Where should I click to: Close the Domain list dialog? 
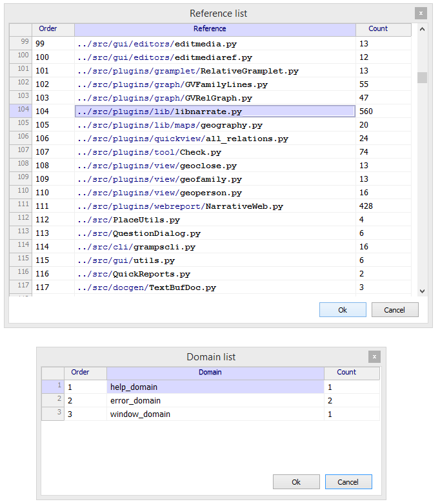point(374,357)
